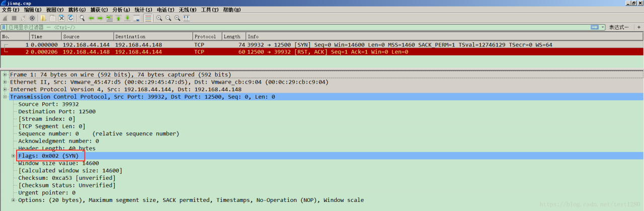Go forward in packet history (right arrow)

[100, 18]
